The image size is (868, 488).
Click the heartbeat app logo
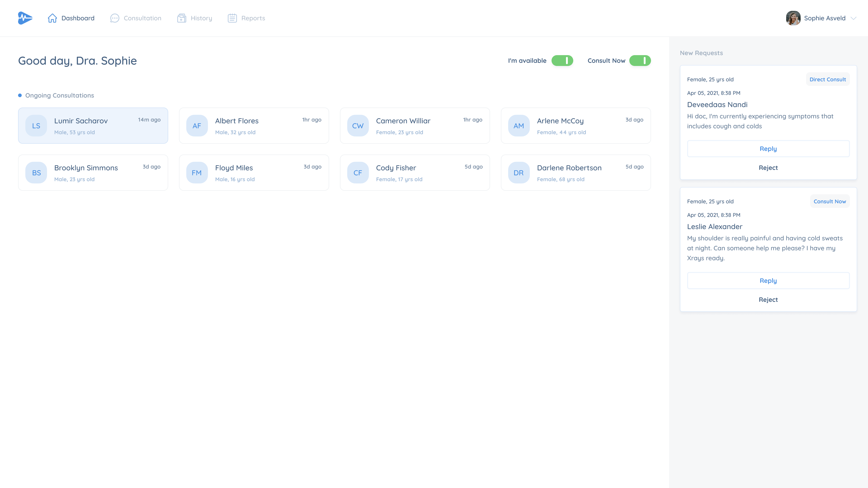[25, 18]
